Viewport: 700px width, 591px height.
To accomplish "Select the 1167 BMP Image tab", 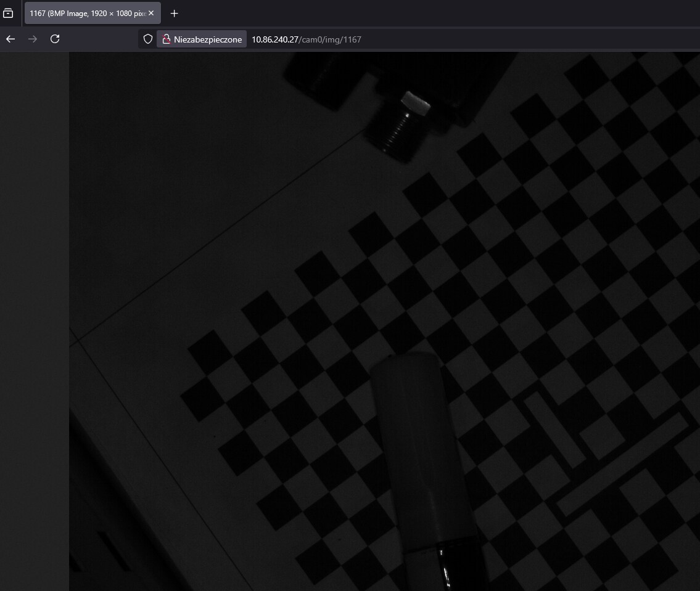I will pos(86,12).
